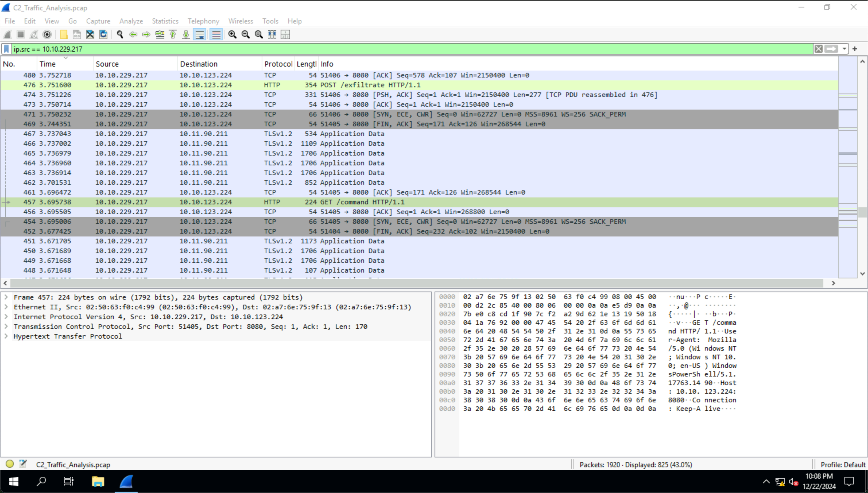Find a packet with the magnifier tool
The width and height of the screenshot is (868, 493).
119,34
